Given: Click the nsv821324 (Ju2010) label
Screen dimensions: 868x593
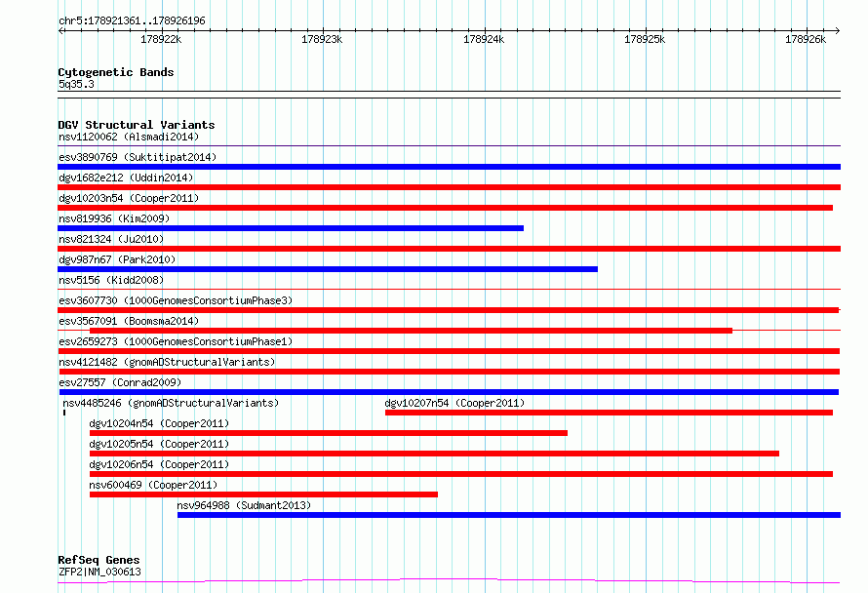Looking at the screenshot, I should point(111,239).
